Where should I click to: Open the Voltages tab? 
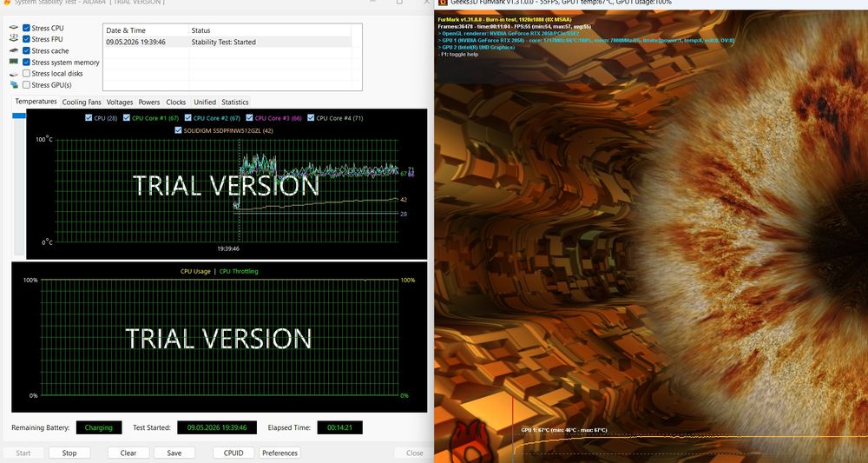[120, 102]
